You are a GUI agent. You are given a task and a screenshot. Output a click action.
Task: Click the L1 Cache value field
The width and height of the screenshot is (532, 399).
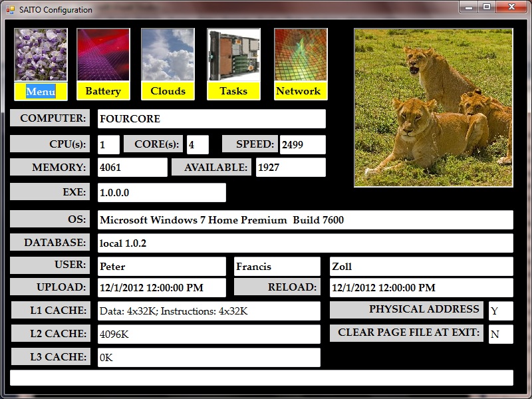[209, 311]
